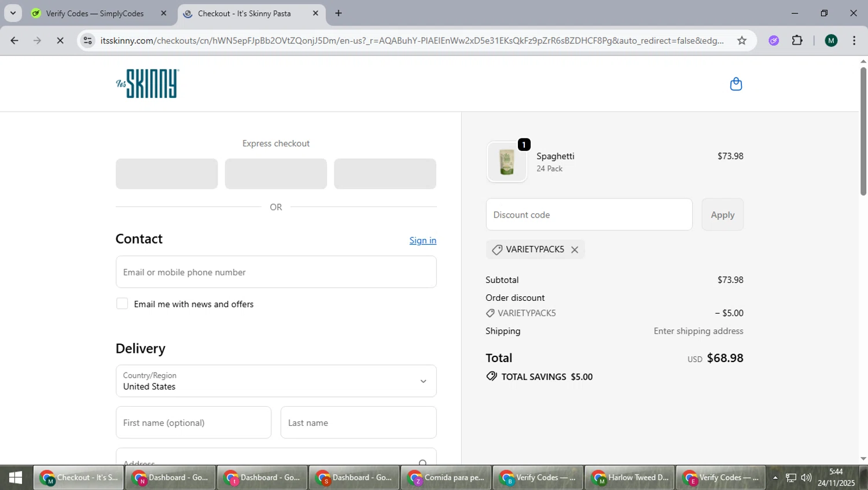Open the Windows Start menu
Image resolution: width=868 pixels, height=490 pixels.
coord(16,478)
